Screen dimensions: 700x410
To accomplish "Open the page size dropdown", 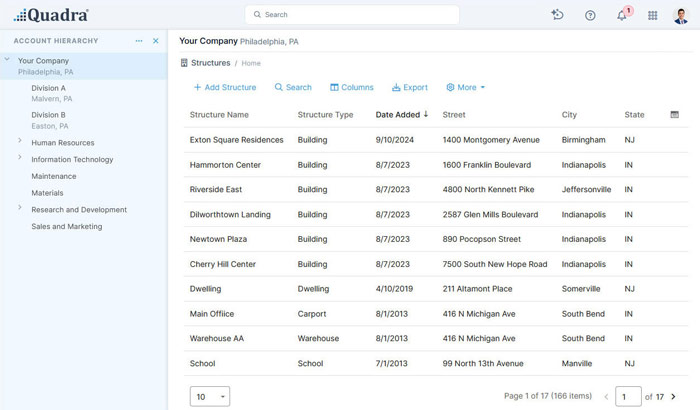I will pyautogui.click(x=209, y=397).
